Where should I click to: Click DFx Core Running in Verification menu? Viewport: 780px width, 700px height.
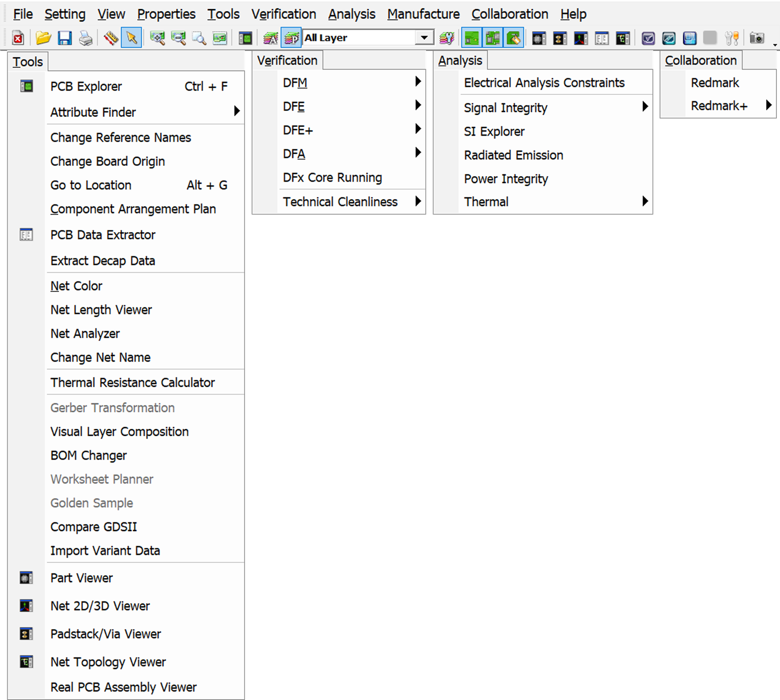point(332,178)
